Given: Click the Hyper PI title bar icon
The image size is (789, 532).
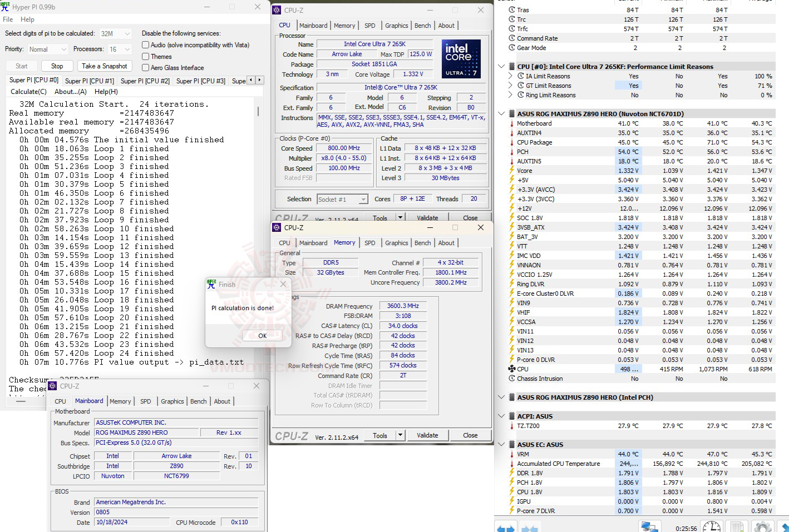Looking at the screenshot, I should pyautogui.click(x=6, y=7).
